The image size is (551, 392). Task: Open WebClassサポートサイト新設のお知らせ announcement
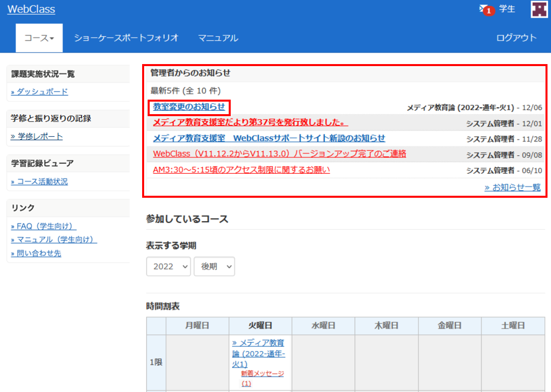[269, 138]
